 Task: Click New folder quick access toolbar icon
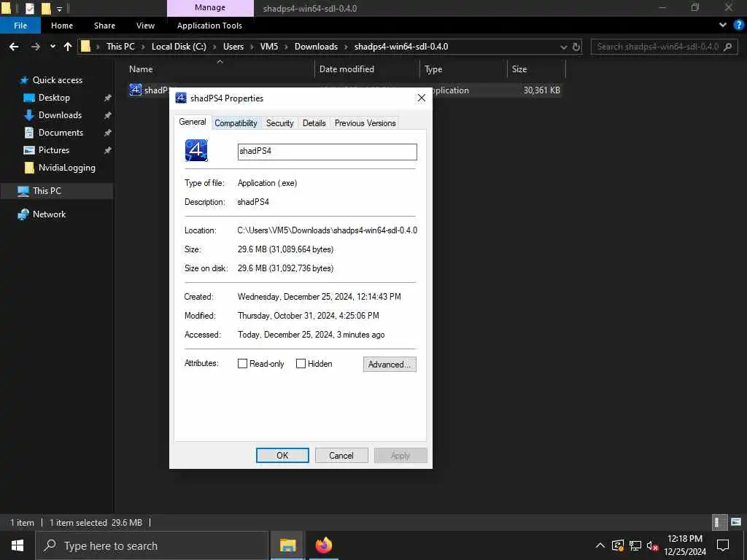46,8
